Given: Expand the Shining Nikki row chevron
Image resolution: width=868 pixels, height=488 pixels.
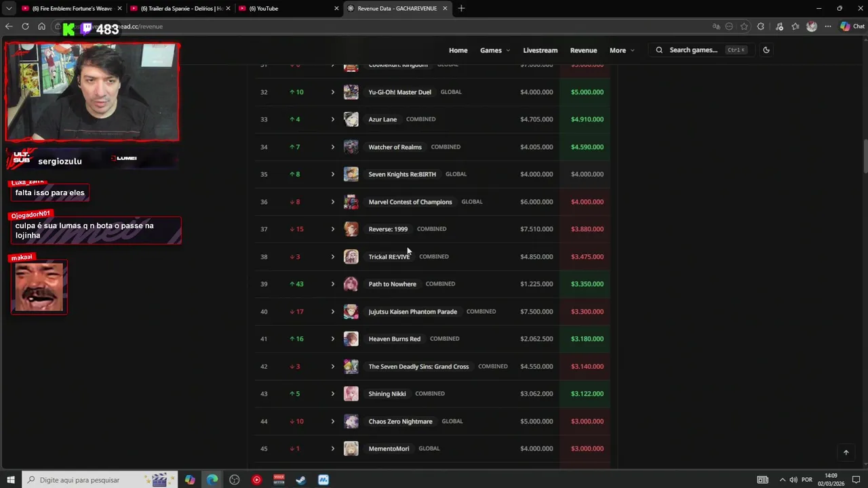Looking at the screenshot, I should pos(332,394).
